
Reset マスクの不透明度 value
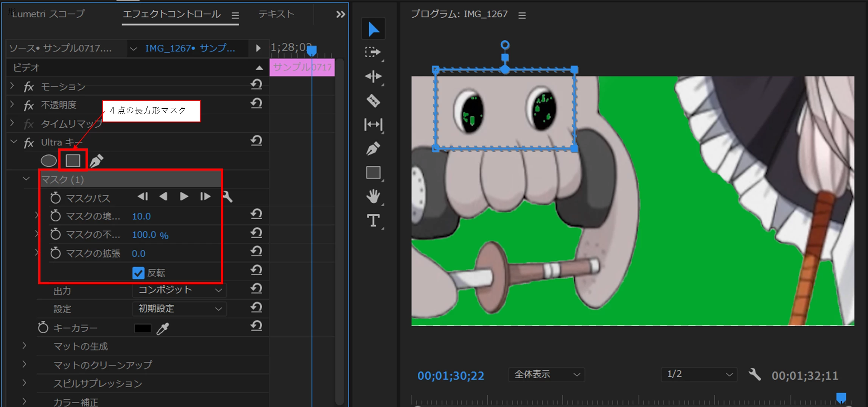coord(256,233)
